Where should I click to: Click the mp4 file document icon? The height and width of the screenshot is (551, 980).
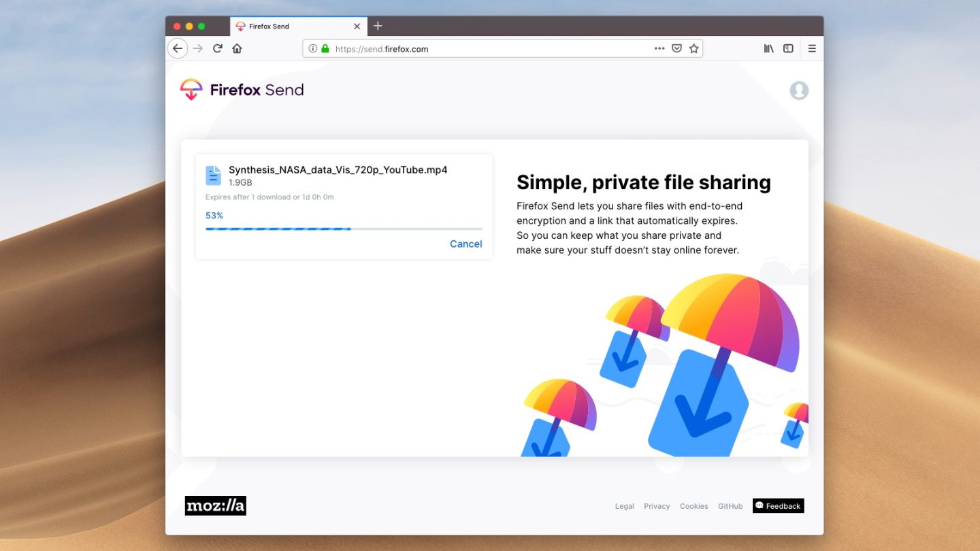(213, 175)
